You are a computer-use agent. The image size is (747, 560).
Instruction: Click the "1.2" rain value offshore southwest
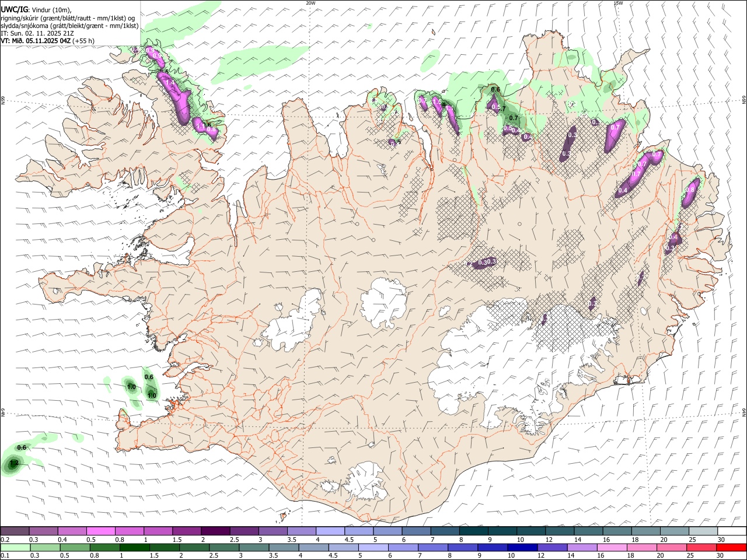click(15, 463)
